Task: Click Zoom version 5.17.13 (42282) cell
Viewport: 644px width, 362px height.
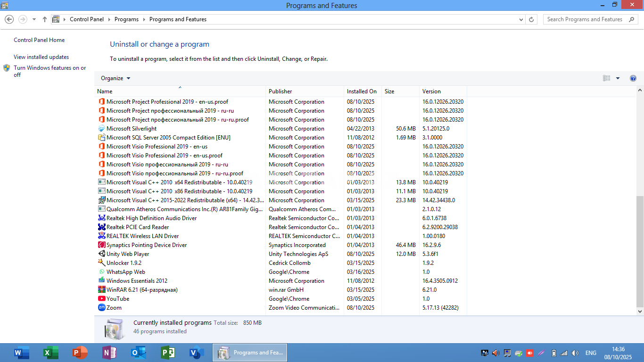Action: (440, 308)
